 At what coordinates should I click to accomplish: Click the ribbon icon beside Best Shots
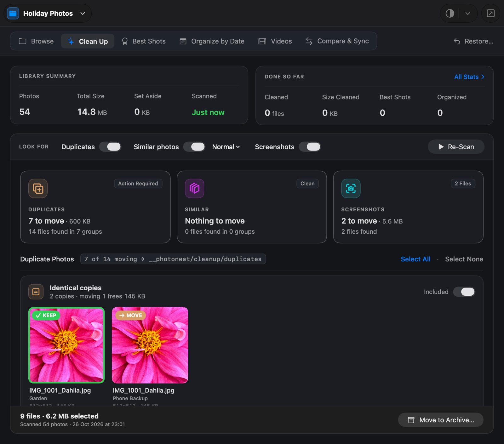pos(125,41)
